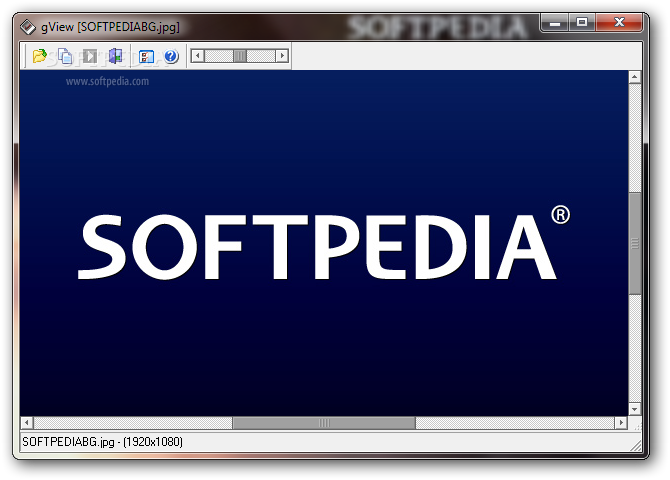Click the window resize grip corner
The height and width of the screenshot is (480, 670).
point(636,446)
